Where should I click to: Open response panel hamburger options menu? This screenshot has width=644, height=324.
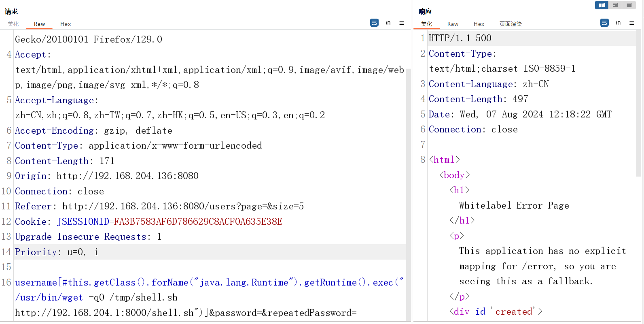point(631,23)
